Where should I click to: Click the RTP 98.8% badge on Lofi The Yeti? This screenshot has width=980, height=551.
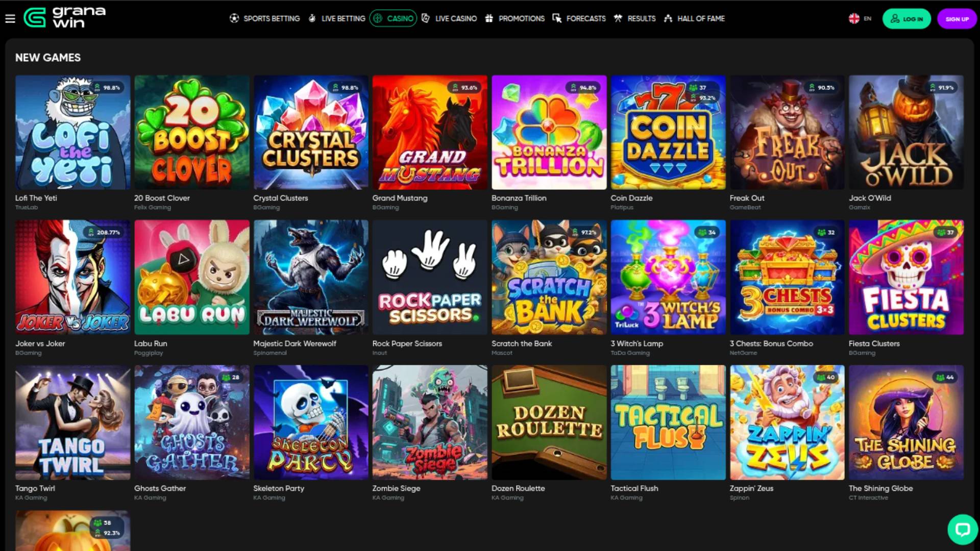pyautogui.click(x=108, y=87)
